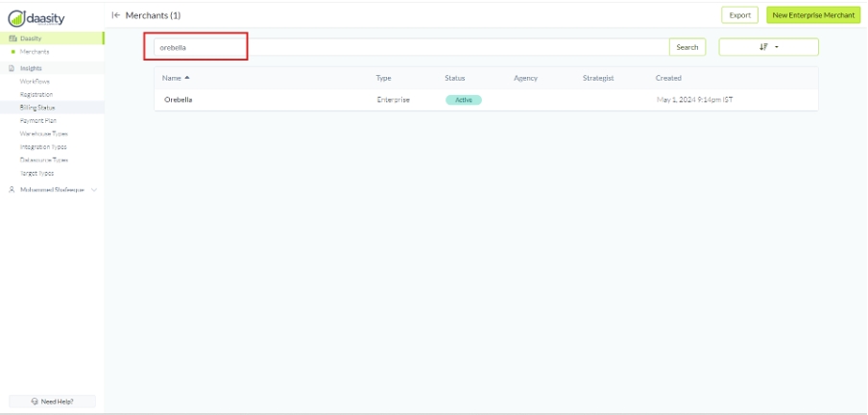Open Payment Plan in sidebar
Image resolution: width=868 pixels, height=415 pixels.
click(37, 121)
